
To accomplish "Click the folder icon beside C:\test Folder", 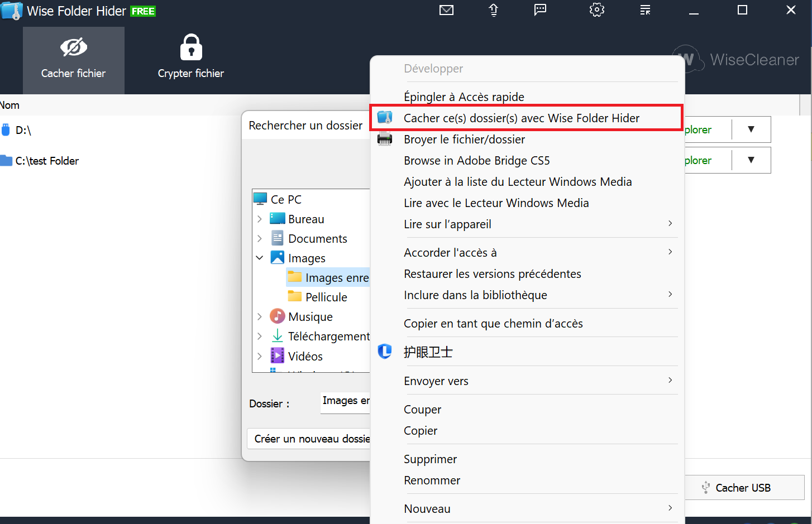I will point(6,161).
